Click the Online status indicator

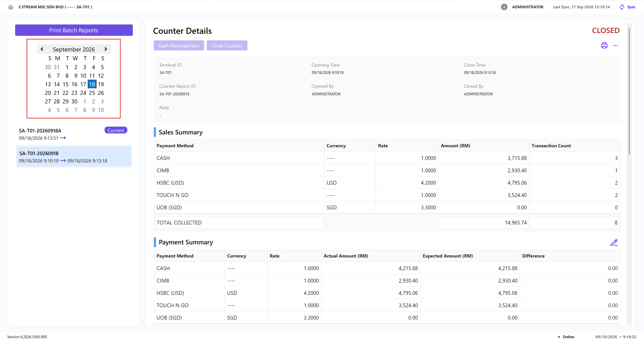pyautogui.click(x=566, y=337)
